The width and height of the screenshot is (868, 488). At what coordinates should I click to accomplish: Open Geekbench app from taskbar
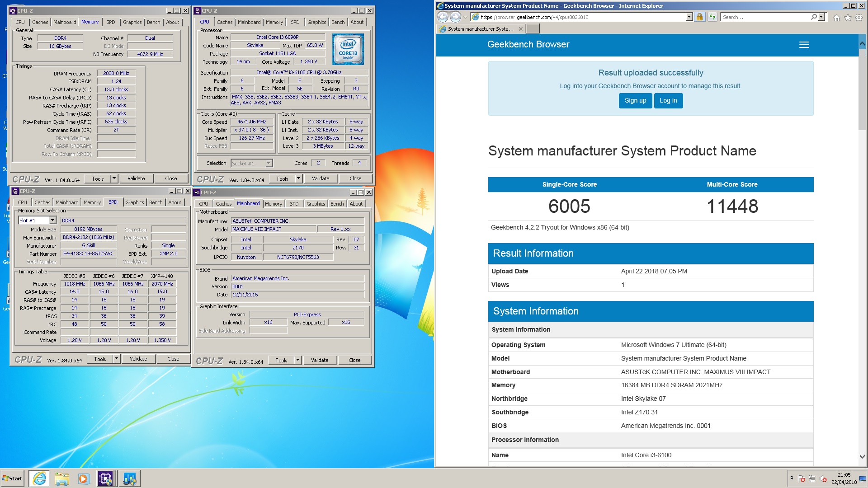pyautogui.click(x=129, y=478)
